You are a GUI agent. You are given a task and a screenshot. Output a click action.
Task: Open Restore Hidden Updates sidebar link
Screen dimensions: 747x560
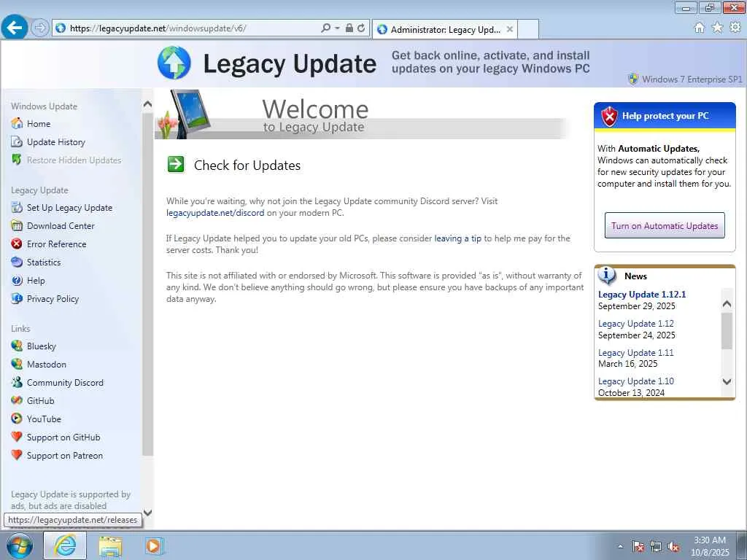tap(74, 160)
